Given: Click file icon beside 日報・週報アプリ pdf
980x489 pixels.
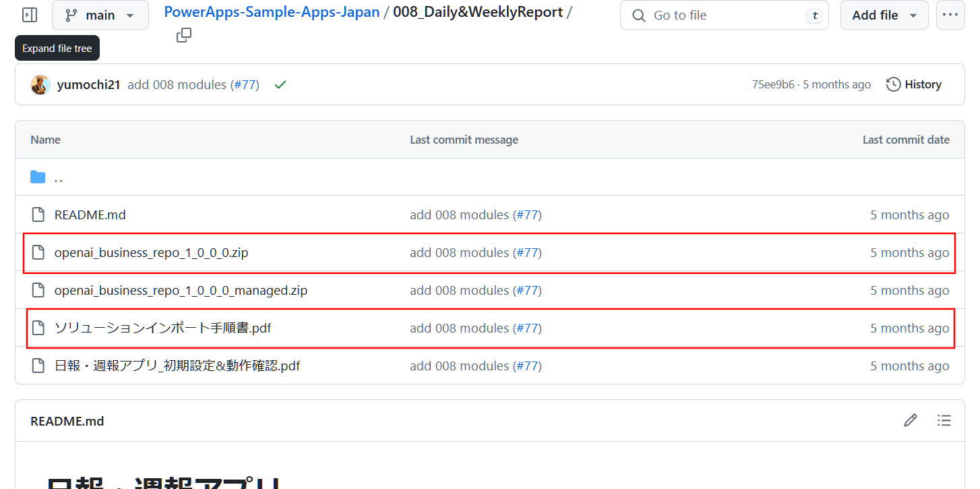Looking at the screenshot, I should point(38,366).
